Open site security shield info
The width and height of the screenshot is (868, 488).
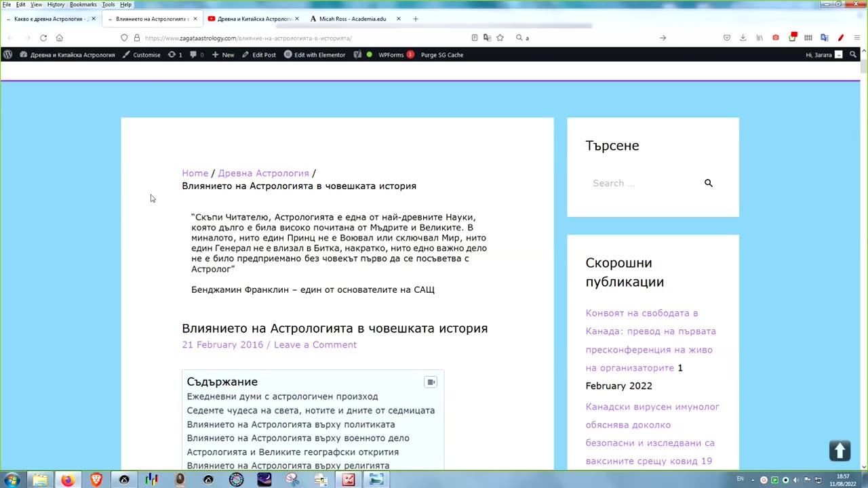pyautogui.click(x=124, y=38)
